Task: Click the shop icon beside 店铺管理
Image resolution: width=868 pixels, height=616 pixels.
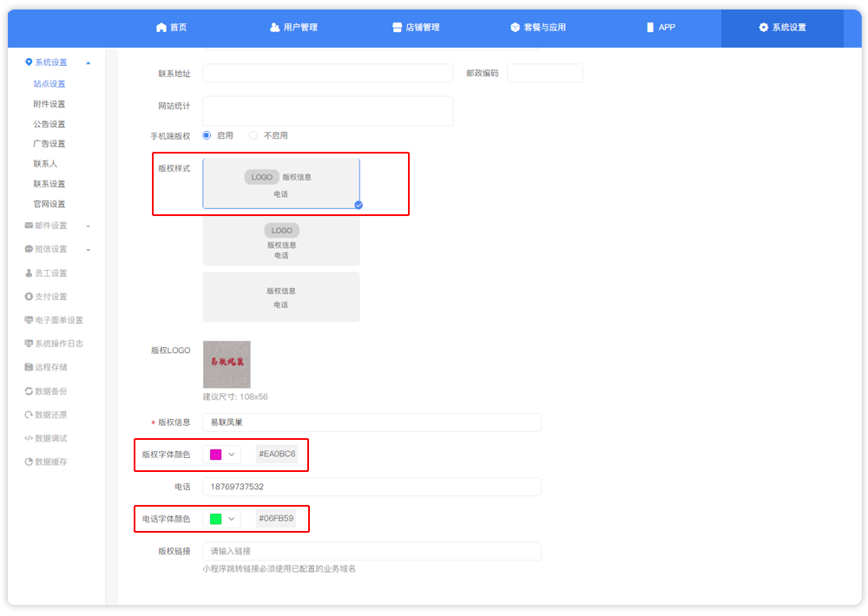Action: (x=397, y=27)
